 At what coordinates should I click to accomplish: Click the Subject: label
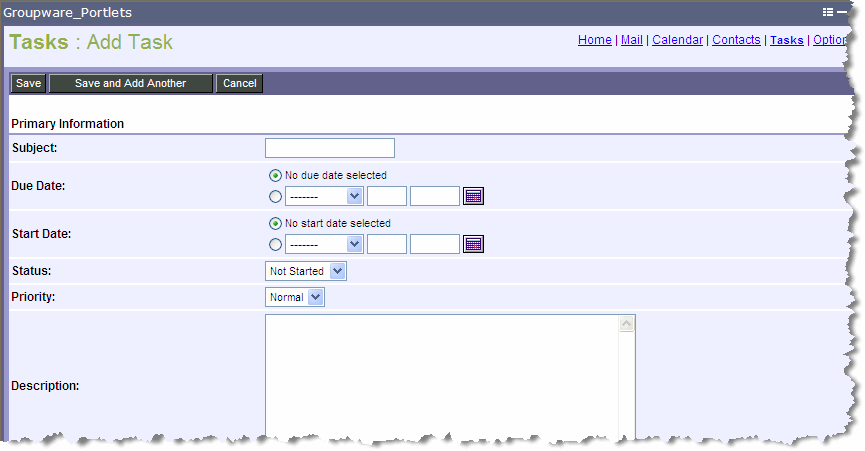pyautogui.click(x=34, y=148)
